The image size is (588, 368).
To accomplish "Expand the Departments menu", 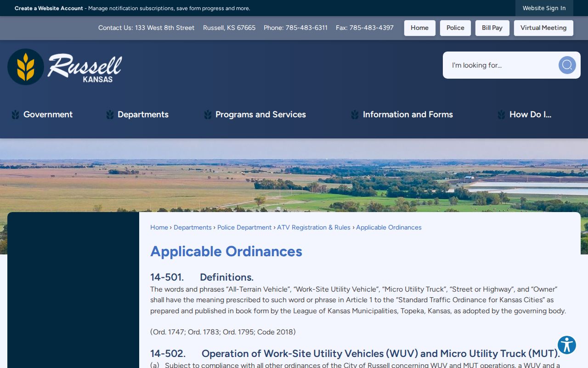I will [x=143, y=115].
